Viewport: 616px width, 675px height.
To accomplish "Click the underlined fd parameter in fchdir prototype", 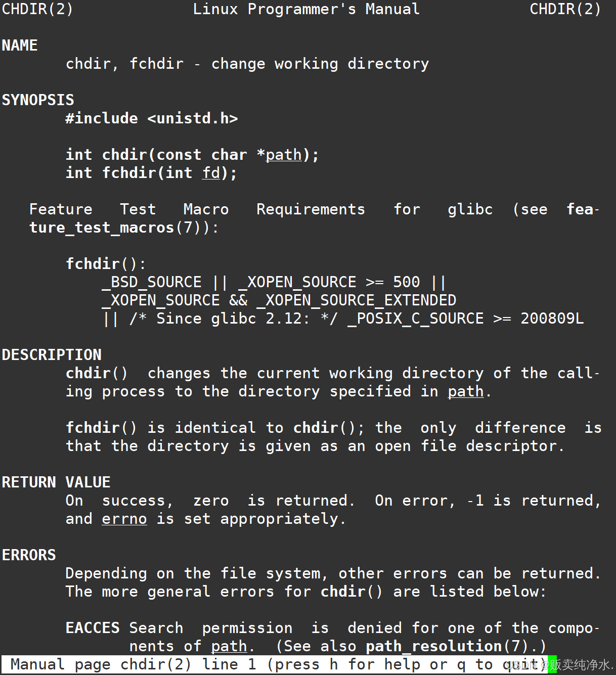I will point(211,173).
